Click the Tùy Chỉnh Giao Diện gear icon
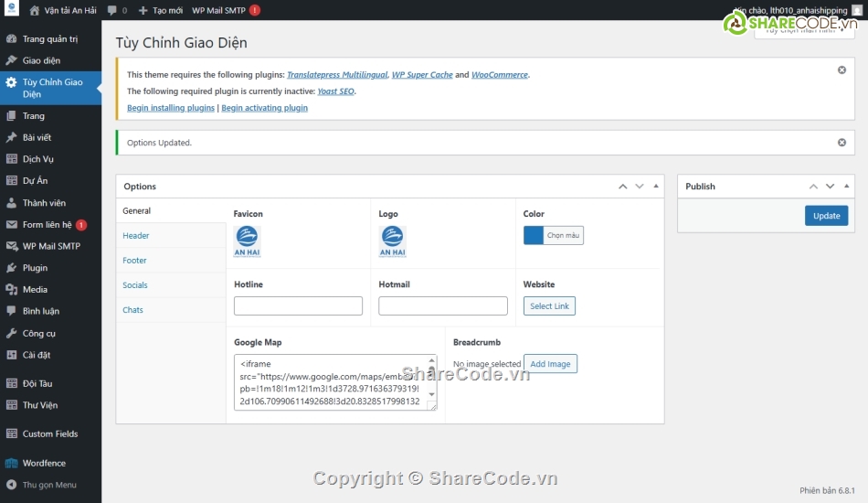The height and width of the screenshot is (503, 868). click(11, 82)
